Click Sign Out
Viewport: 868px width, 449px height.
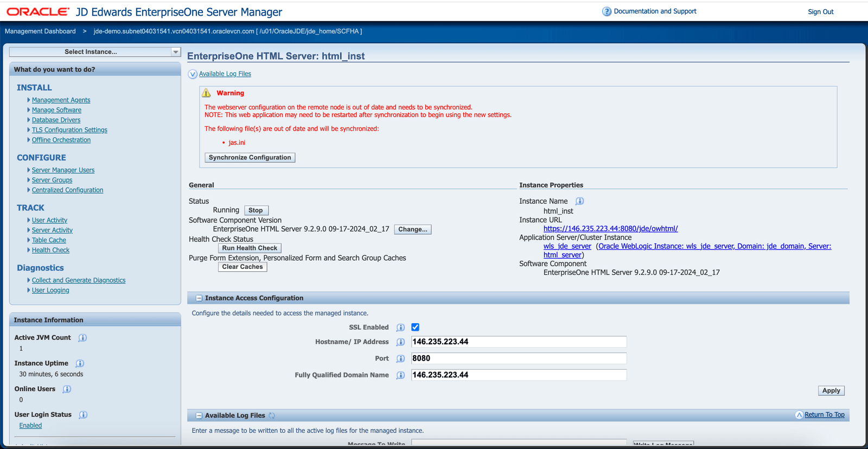[x=820, y=12]
